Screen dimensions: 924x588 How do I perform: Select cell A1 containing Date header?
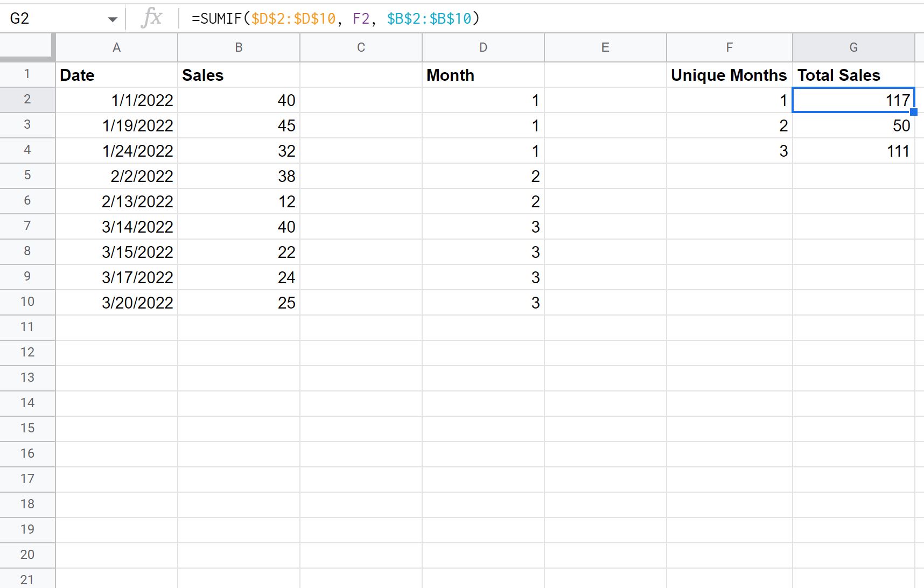116,75
